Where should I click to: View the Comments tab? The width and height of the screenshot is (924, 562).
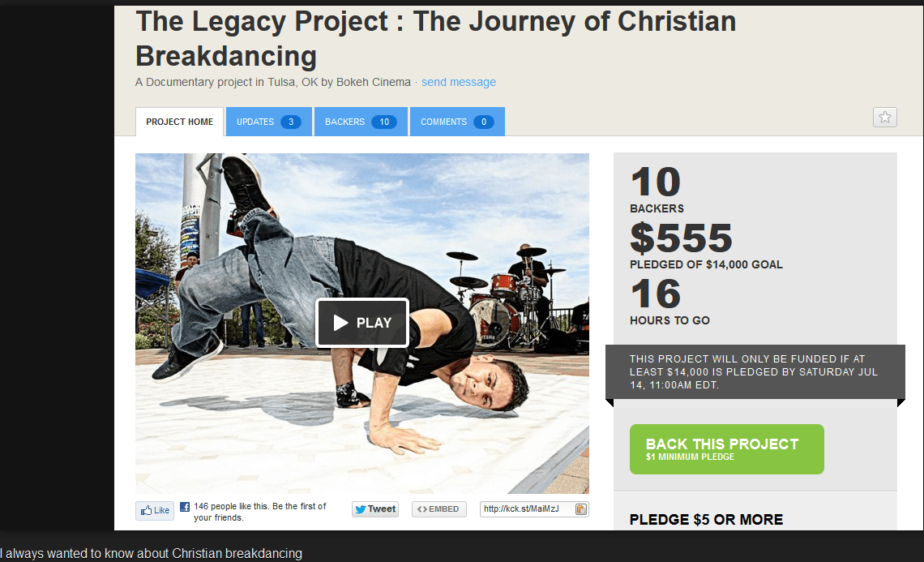(x=457, y=122)
